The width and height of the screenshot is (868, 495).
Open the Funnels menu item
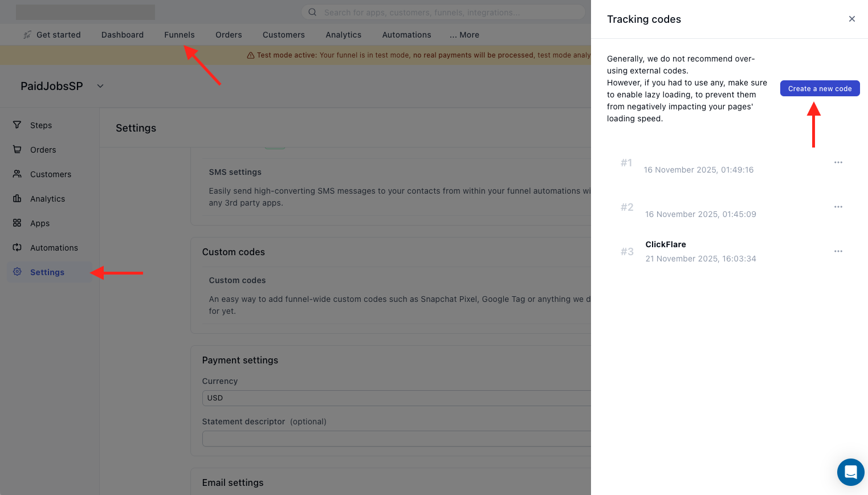[179, 35]
